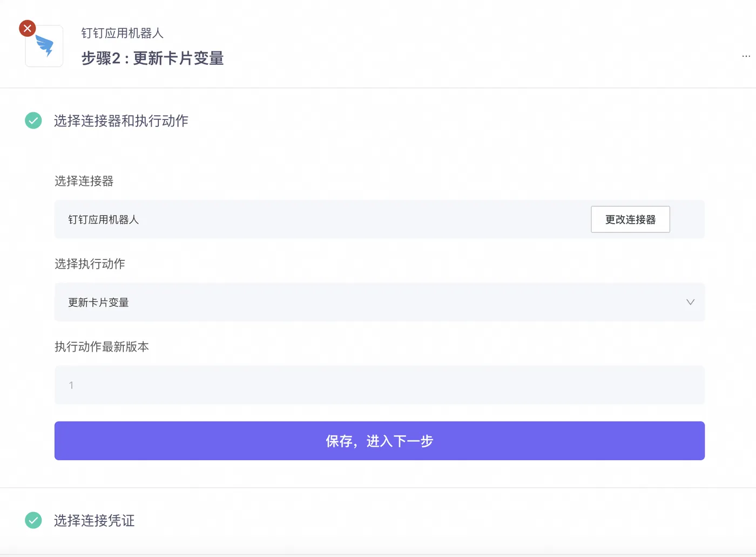Click the 钉钉应用机器人 header subtitle

coord(122,33)
